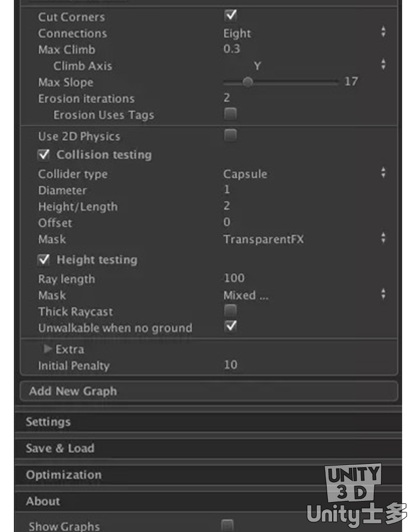Open height Mask dropdown showing Mixed
The width and height of the screenshot is (416, 532).
(x=305, y=295)
